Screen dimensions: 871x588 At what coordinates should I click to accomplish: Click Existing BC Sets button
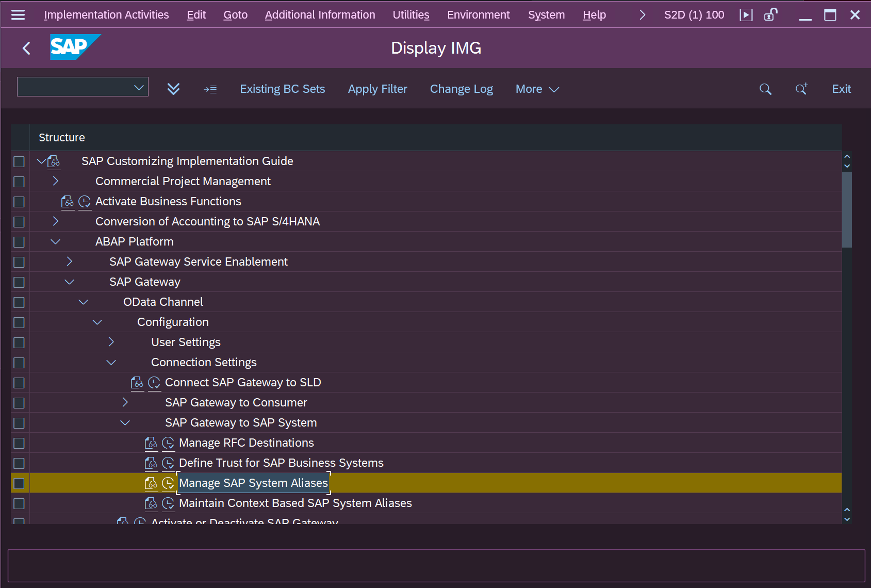[x=282, y=89]
